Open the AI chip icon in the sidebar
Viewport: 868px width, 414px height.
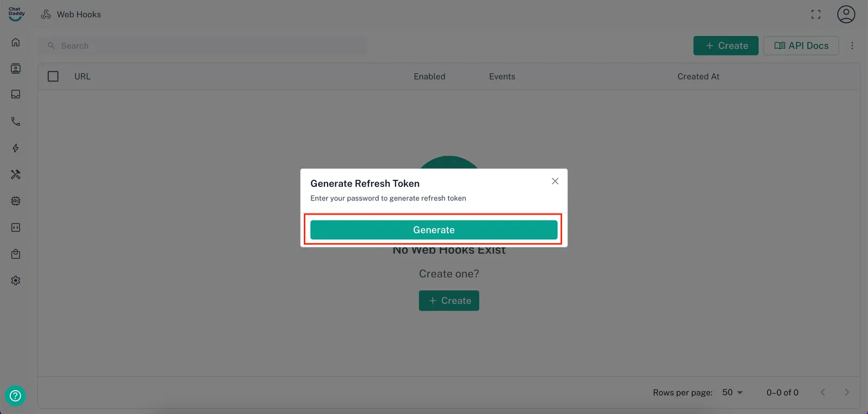[16, 201]
